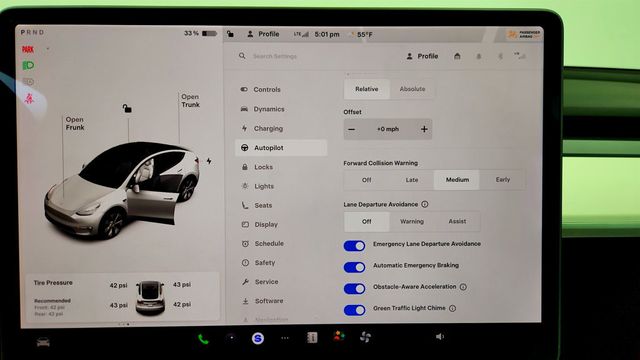Tap Open Frunk label
This screenshot has height=360, width=640.
[x=75, y=123]
